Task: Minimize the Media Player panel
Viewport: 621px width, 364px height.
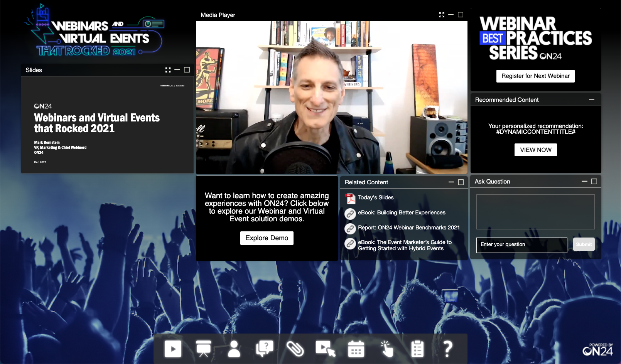Action: (x=451, y=15)
